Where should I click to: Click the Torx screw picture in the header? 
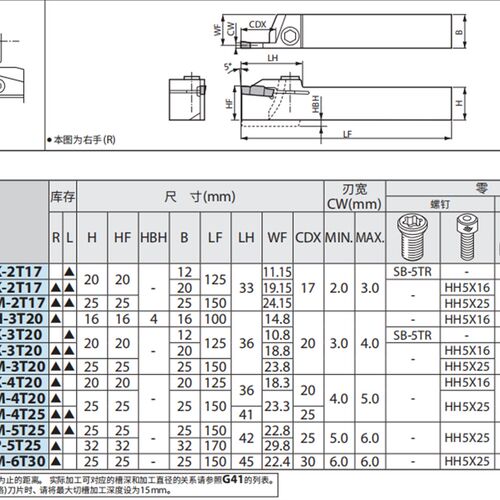413,237
